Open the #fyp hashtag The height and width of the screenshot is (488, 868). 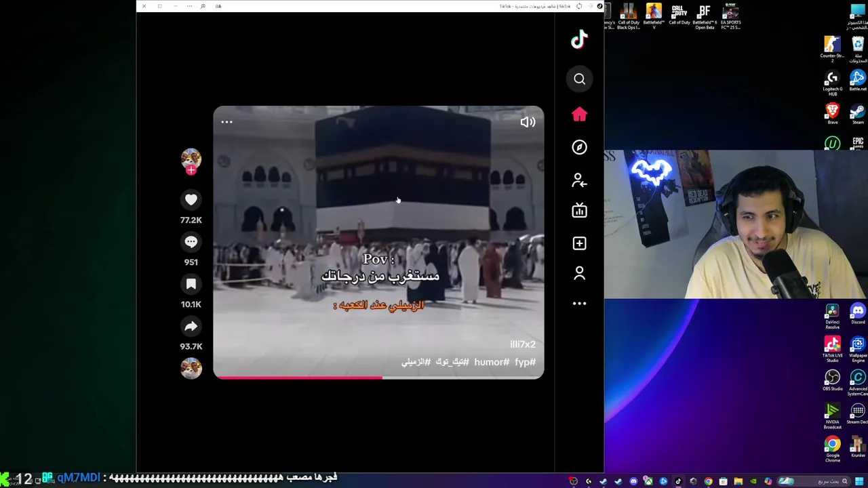(526, 362)
